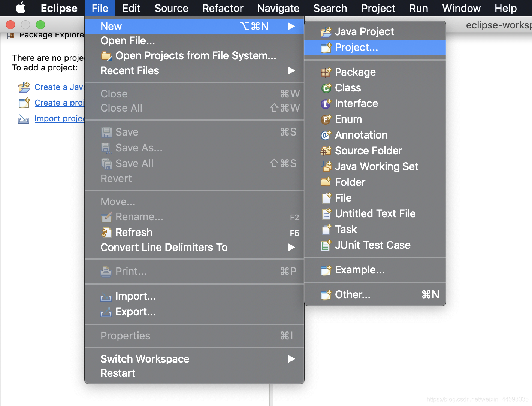532x406 pixels.
Task: Click the Import... icon in File menu
Action: (x=106, y=297)
